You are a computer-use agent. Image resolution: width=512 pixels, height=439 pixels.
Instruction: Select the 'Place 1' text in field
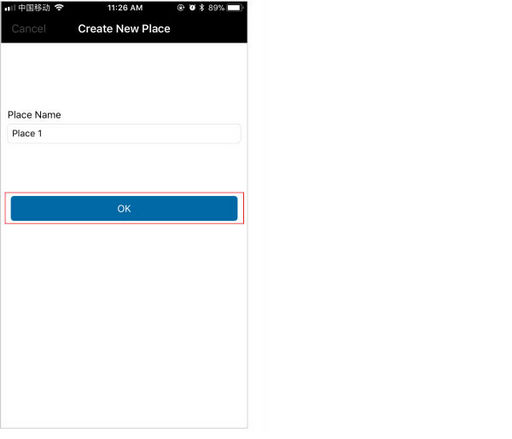click(x=27, y=133)
